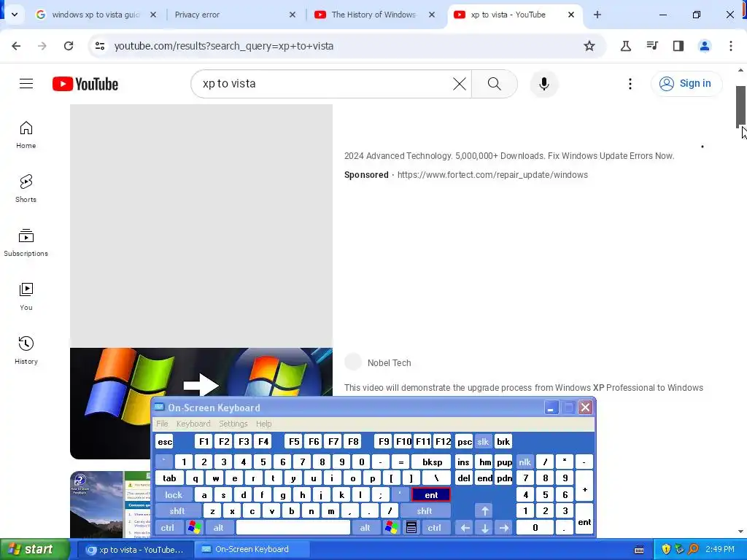Open the tab search dropdown chevron
This screenshot has height=560, width=747.
click(x=15, y=15)
